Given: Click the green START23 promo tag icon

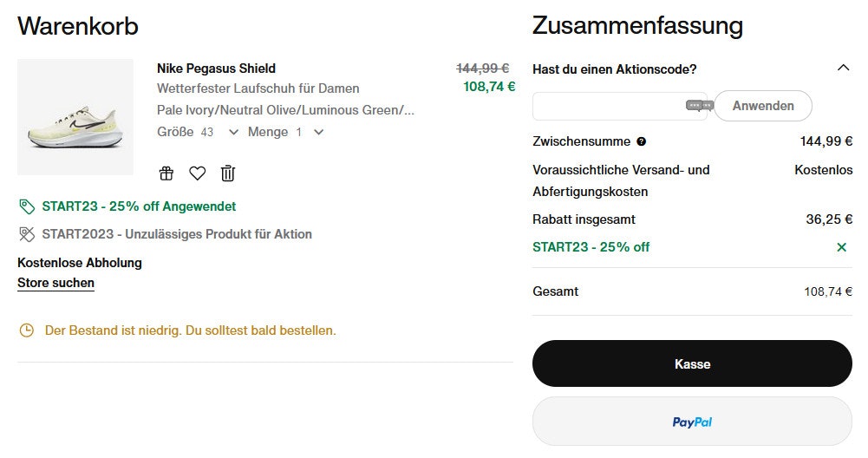Looking at the screenshot, I should (27, 206).
